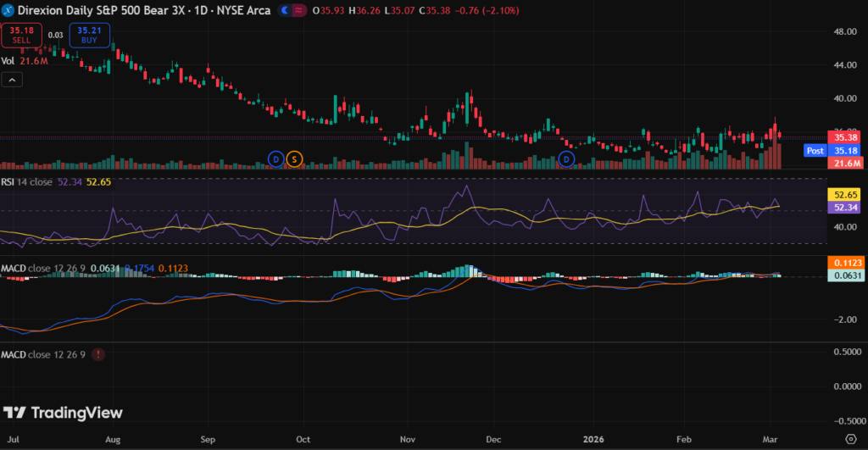Screen dimensions: 868x450
Task: Click the orange split S marker
Action: 293,158
